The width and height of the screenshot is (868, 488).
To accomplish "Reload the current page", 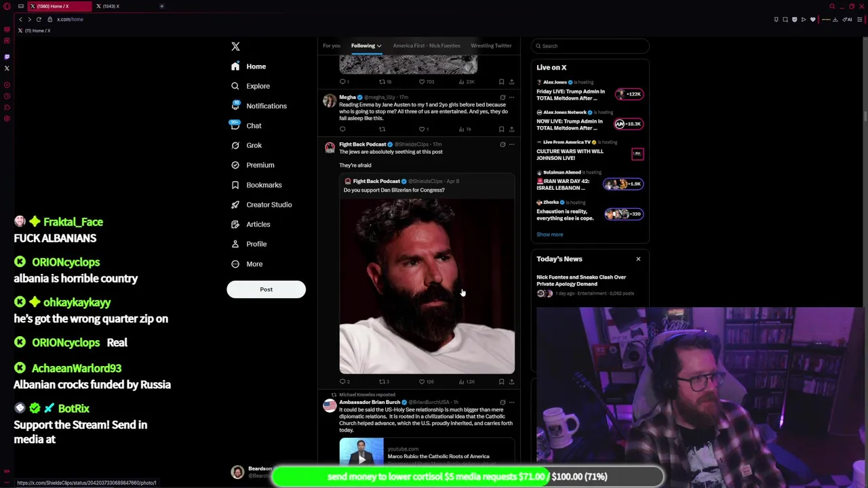I will pos(39,19).
